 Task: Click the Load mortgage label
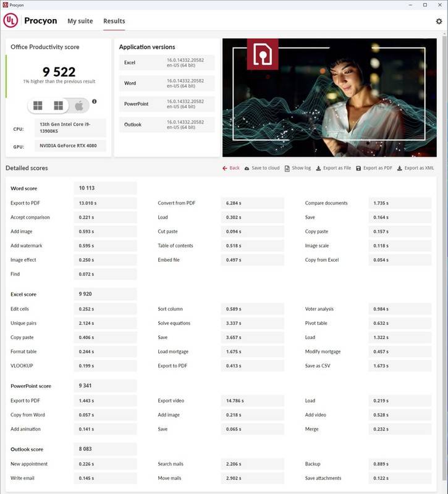[173, 351]
